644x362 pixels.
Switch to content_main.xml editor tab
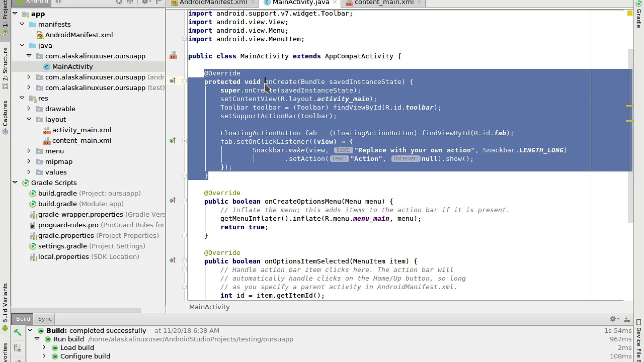point(383,3)
